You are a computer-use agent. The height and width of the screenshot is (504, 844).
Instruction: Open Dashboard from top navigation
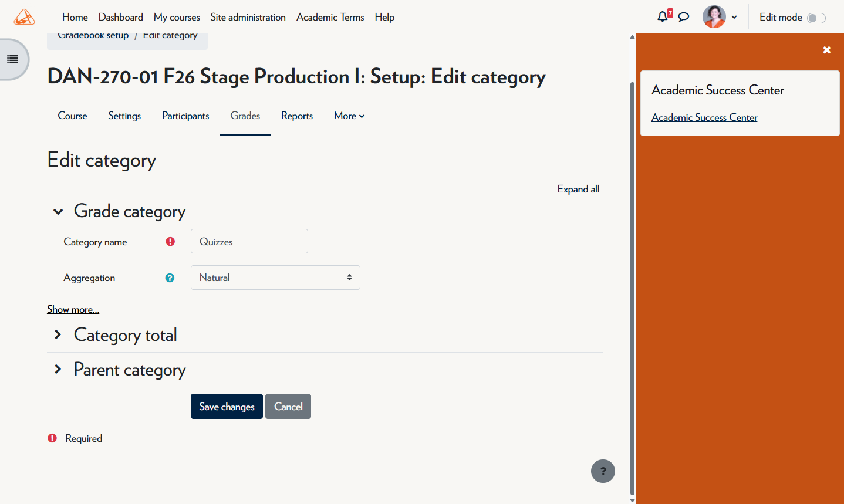121,17
